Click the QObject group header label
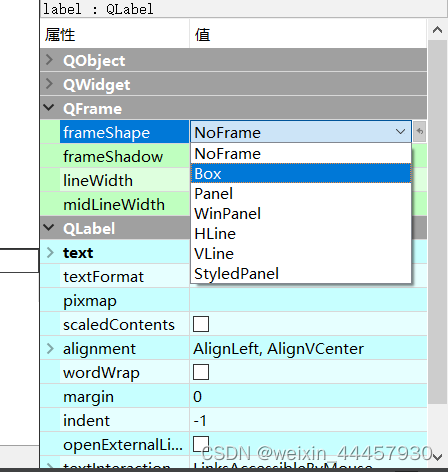The height and width of the screenshot is (472, 448). [94, 61]
